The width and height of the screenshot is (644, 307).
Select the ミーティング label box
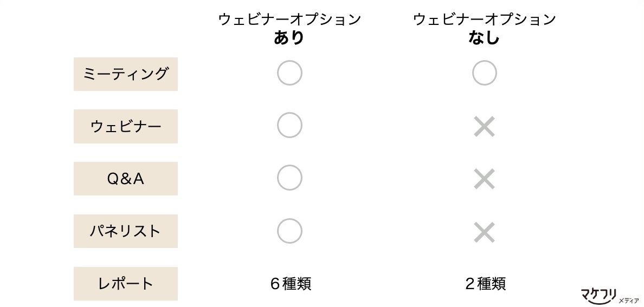[x=126, y=74]
